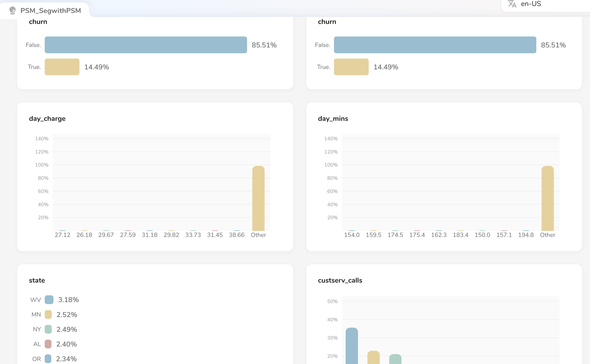Click the yellow custserv_calls bar
590x364 pixels.
(373, 358)
